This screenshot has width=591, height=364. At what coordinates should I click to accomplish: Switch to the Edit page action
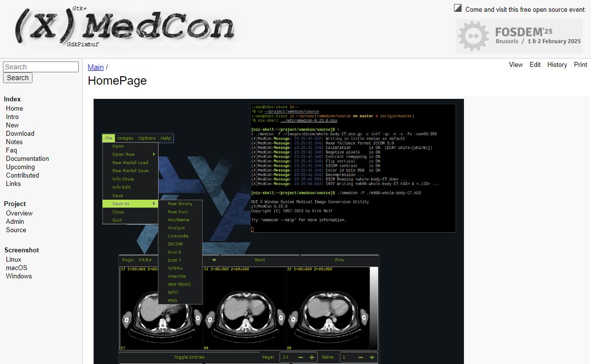pyautogui.click(x=535, y=64)
